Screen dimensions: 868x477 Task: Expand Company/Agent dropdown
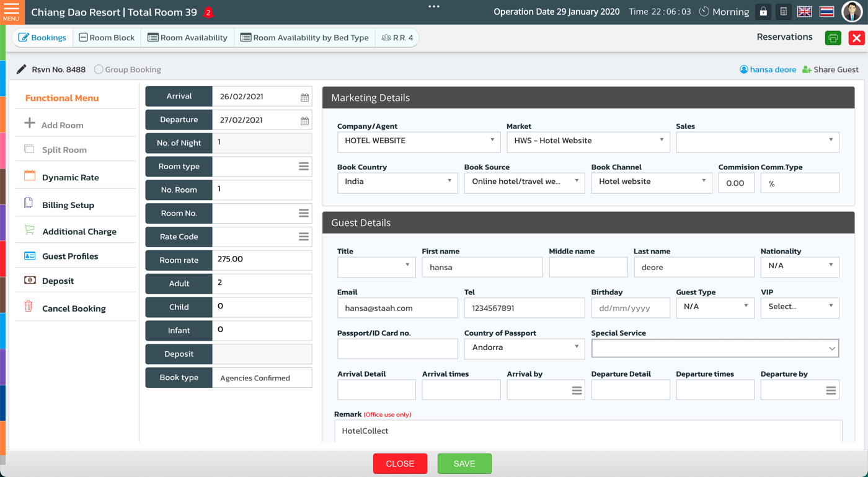418,141
